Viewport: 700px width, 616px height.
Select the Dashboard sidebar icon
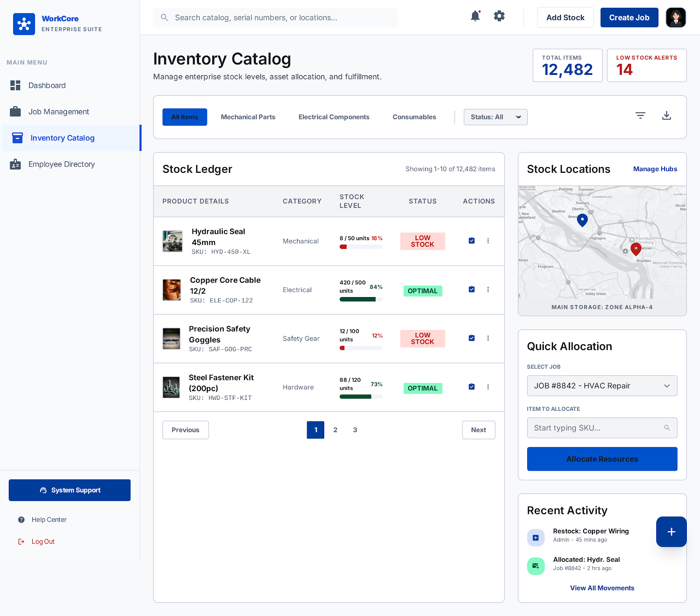tap(15, 85)
